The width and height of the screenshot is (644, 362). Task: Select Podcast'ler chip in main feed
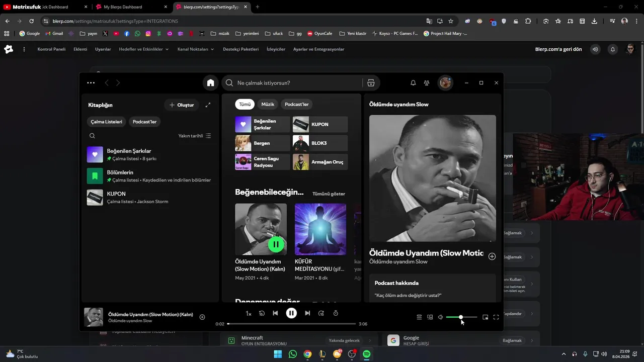pyautogui.click(x=296, y=104)
